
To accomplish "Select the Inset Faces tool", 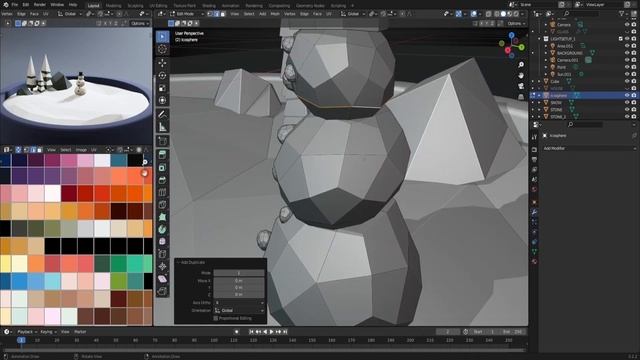I will (162, 167).
